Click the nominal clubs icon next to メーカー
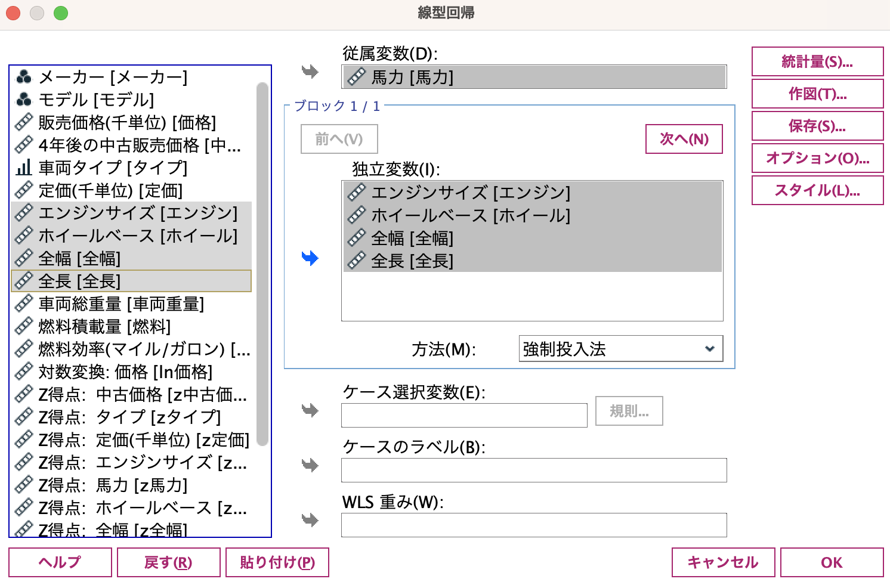The height and width of the screenshot is (588, 890). [24, 76]
